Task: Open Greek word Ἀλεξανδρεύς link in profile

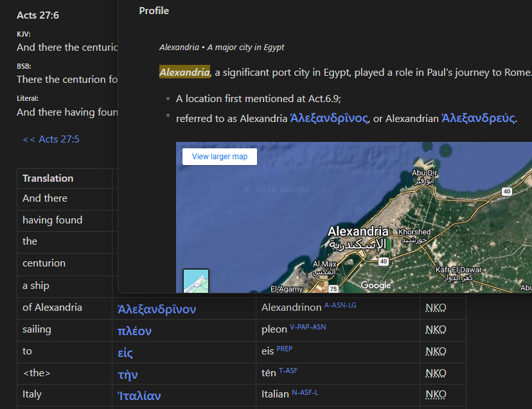Action: [x=478, y=118]
